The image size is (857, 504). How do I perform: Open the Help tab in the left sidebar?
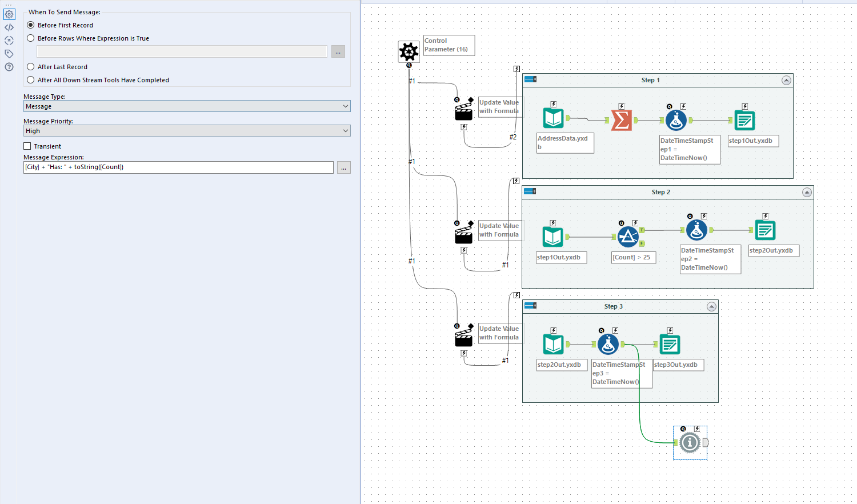(9, 67)
